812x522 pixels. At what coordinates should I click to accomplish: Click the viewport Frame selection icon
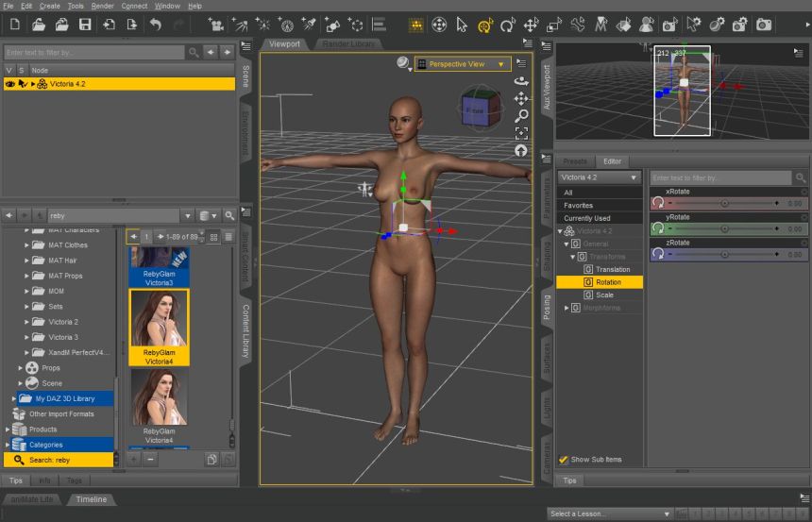521,133
